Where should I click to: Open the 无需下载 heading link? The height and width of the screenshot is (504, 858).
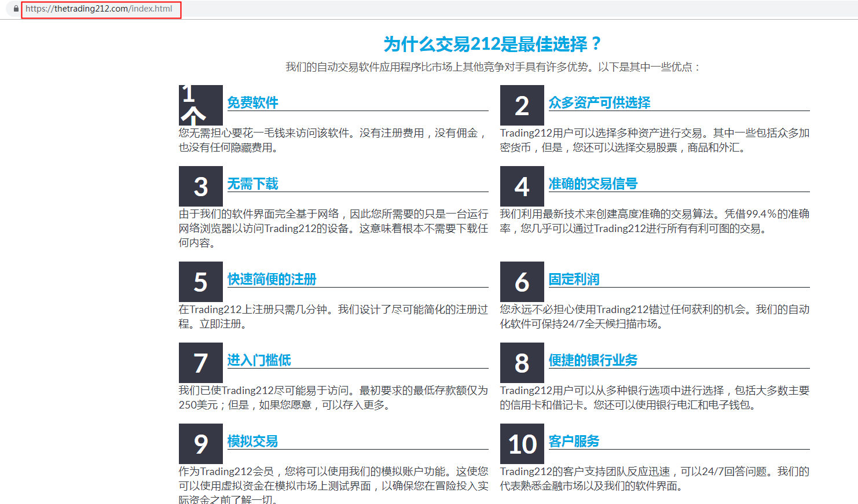(x=252, y=183)
